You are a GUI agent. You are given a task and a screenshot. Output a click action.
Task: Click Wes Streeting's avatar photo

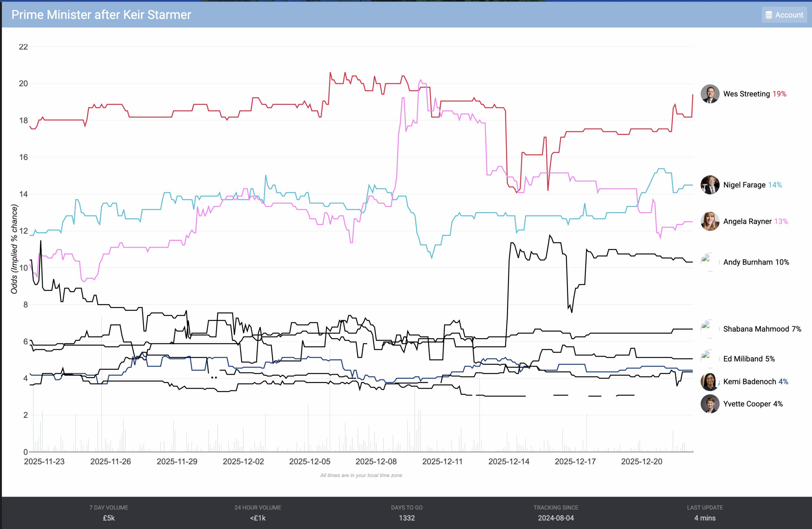pyautogui.click(x=710, y=94)
